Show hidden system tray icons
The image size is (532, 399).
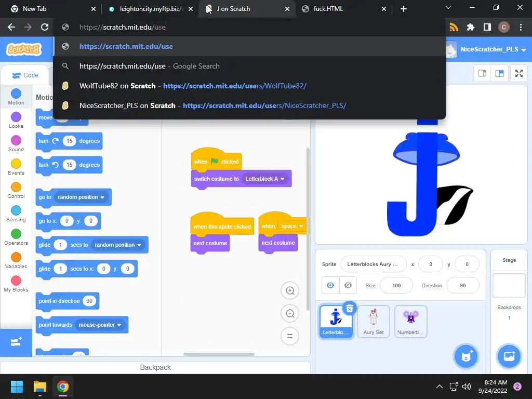(440, 387)
